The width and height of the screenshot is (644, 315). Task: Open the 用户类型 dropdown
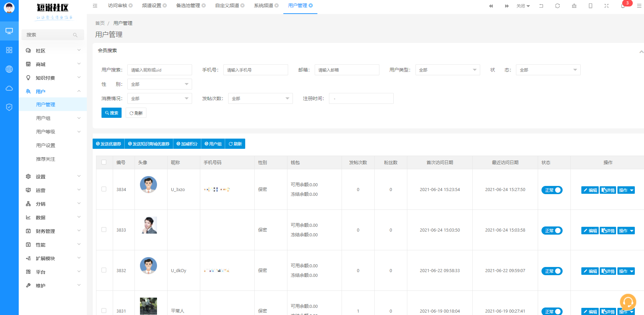click(x=447, y=70)
